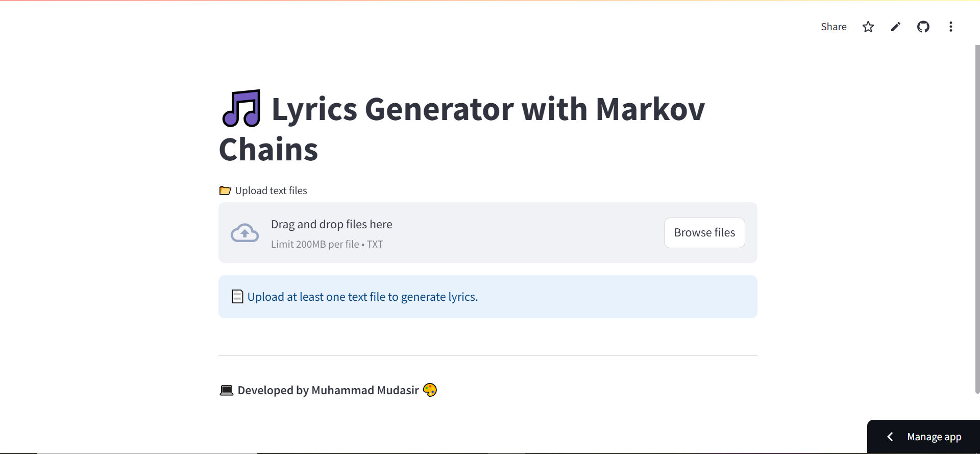Click the Share menu item
980x454 pixels.
[834, 27]
